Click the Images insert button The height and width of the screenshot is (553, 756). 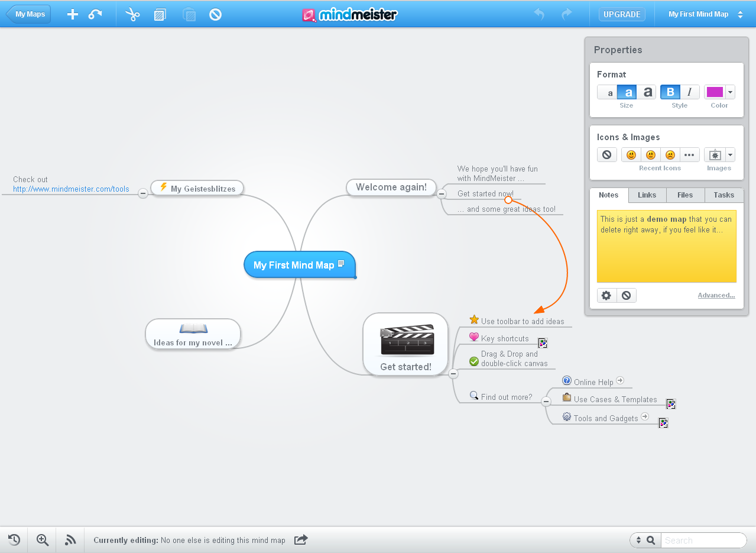tap(715, 155)
